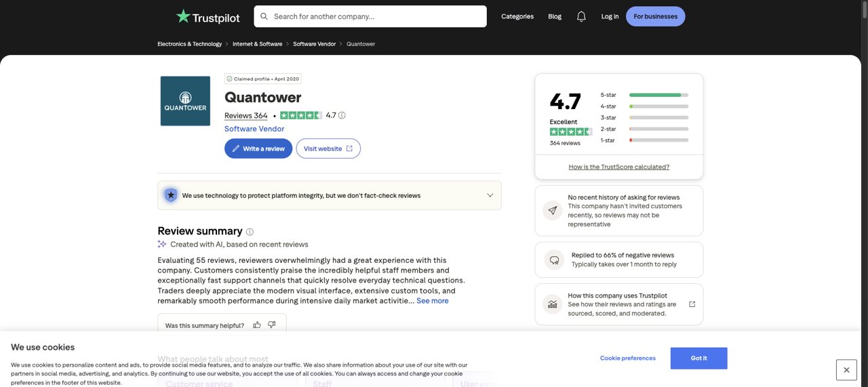
Task: Click the 364 reviews text in score card
Action: tap(565, 143)
